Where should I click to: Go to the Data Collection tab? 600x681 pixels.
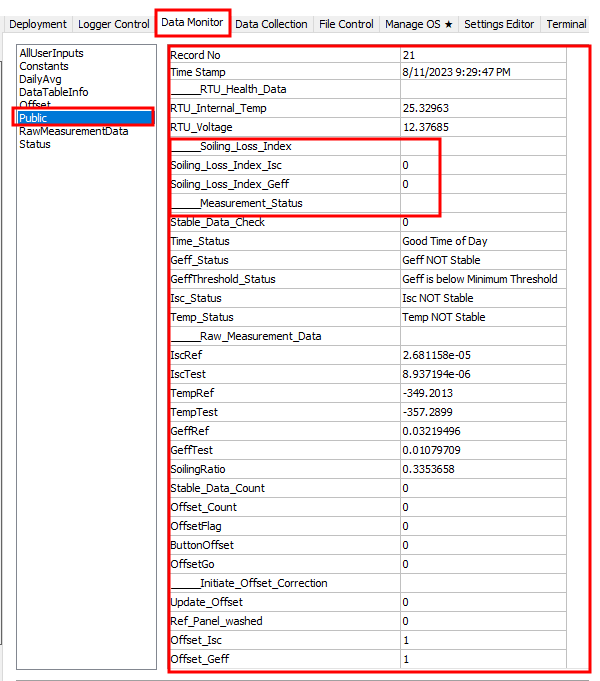[x=271, y=24]
